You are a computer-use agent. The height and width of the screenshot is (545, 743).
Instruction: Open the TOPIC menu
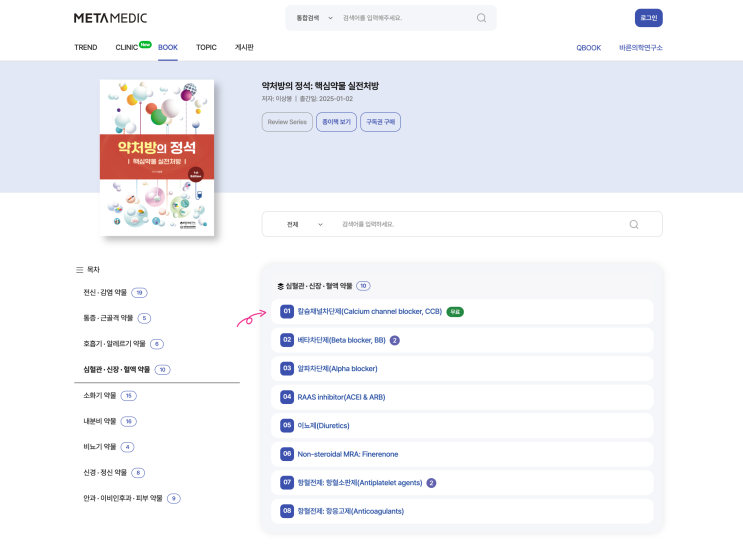[206, 47]
